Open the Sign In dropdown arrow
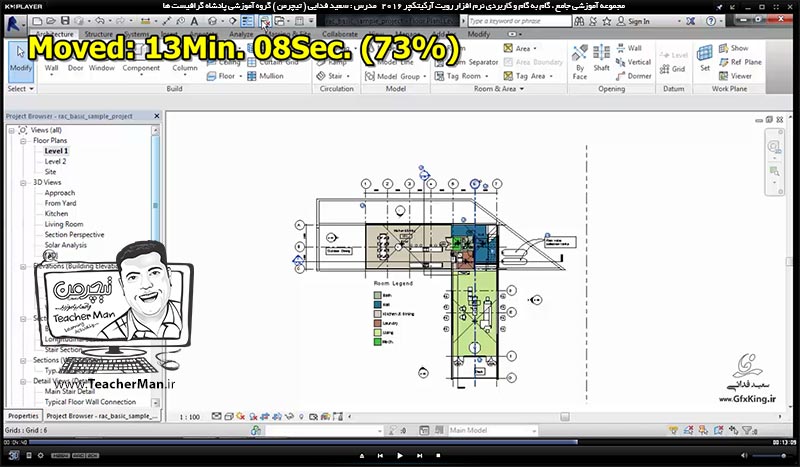 tap(679, 21)
